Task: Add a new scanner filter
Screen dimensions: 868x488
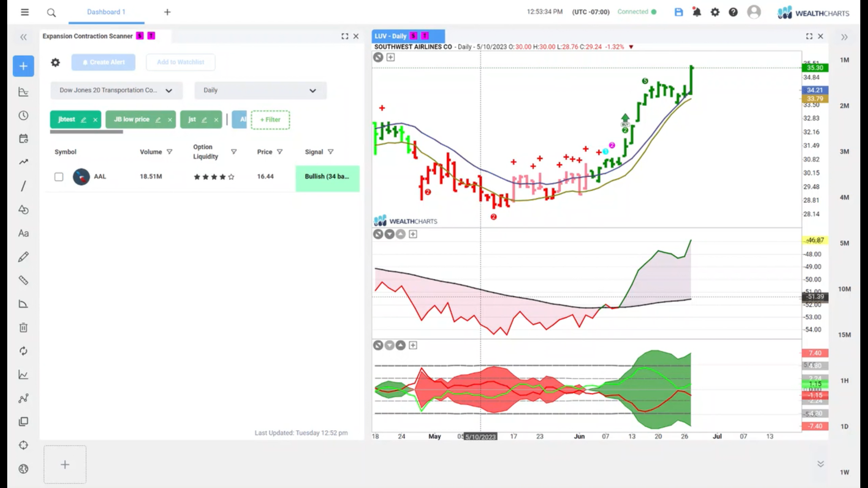Action: [270, 120]
